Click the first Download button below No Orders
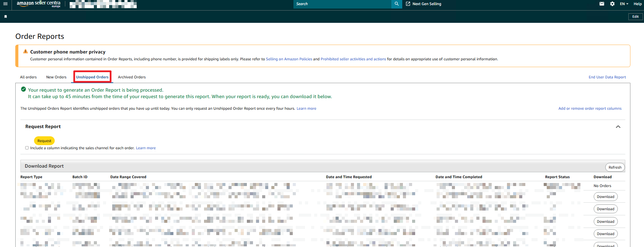Viewport: 644px width, 247px height. (605, 197)
